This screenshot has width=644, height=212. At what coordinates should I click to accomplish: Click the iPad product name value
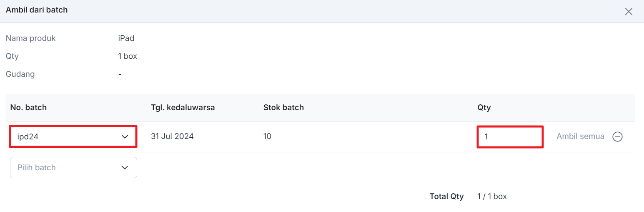tap(126, 38)
